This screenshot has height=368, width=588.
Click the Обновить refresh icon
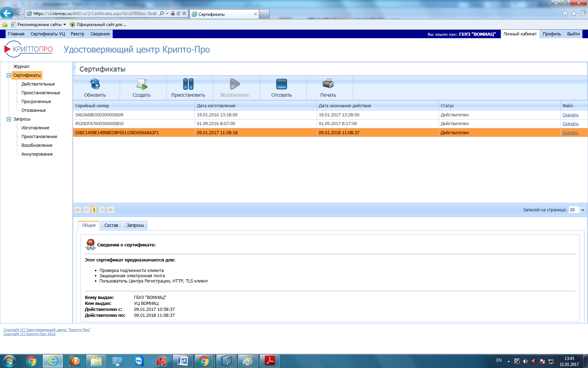click(95, 84)
